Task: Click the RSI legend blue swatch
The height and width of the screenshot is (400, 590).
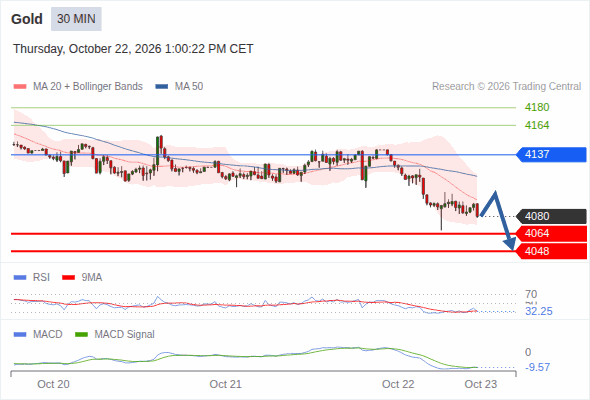Action: (20, 278)
